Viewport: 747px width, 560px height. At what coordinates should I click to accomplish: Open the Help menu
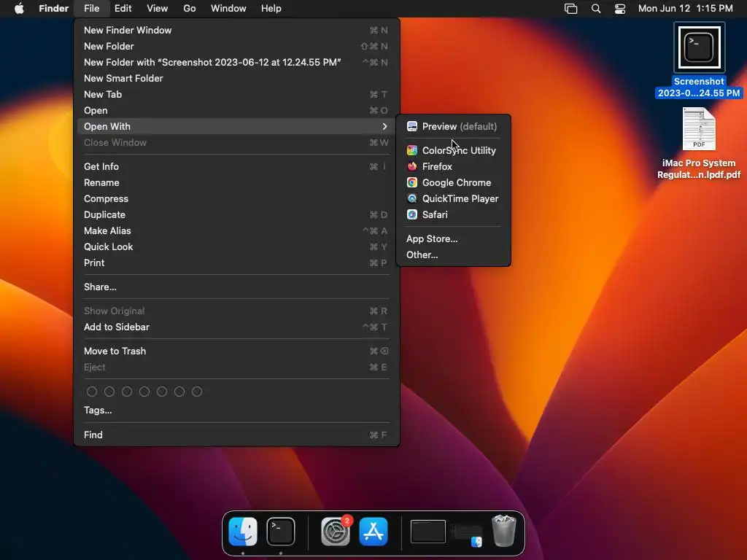click(271, 9)
